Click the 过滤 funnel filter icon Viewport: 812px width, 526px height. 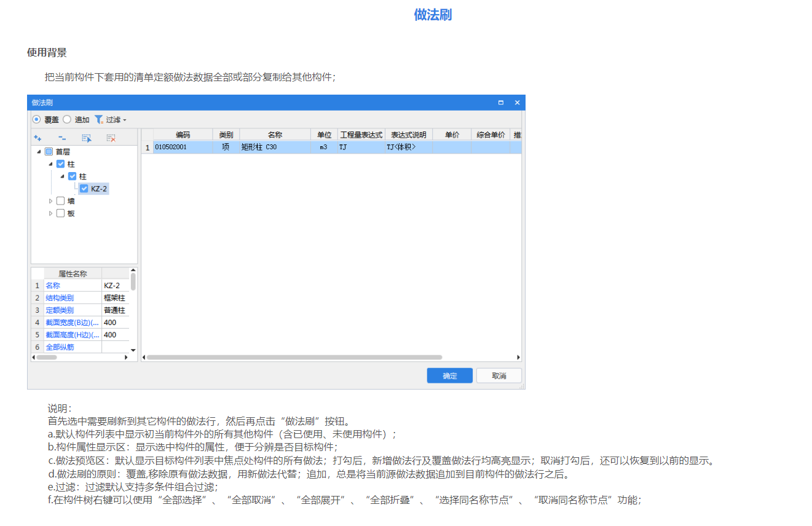100,119
